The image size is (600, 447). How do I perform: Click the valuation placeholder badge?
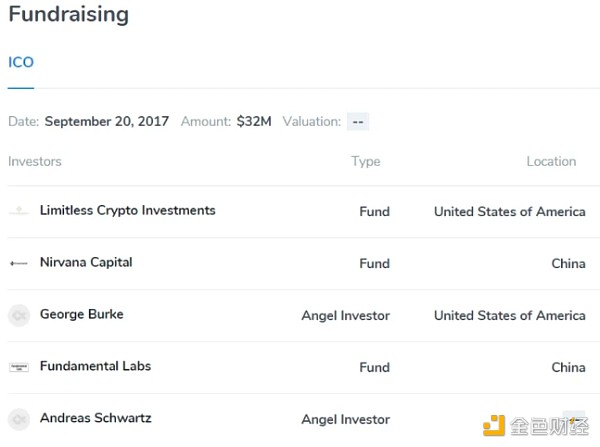pyautogui.click(x=358, y=122)
